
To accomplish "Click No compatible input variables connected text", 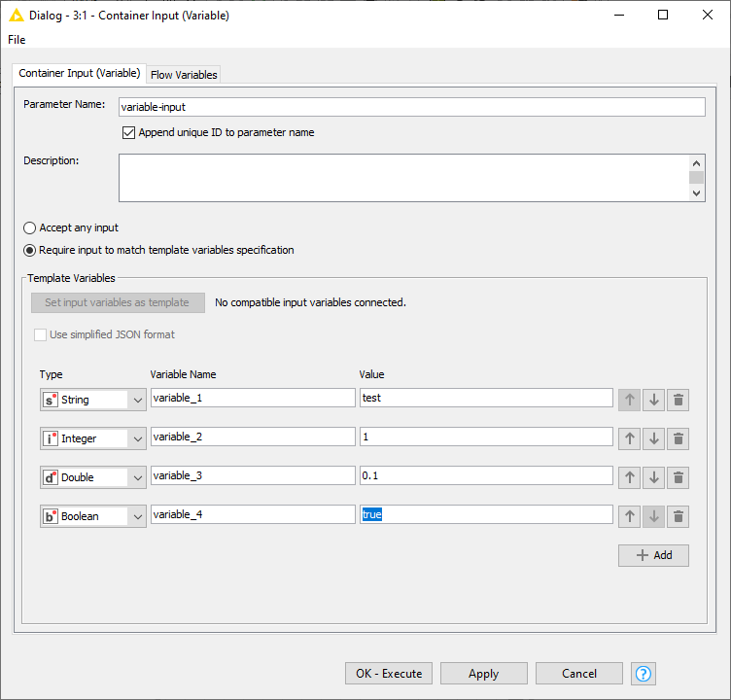I will [x=310, y=302].
